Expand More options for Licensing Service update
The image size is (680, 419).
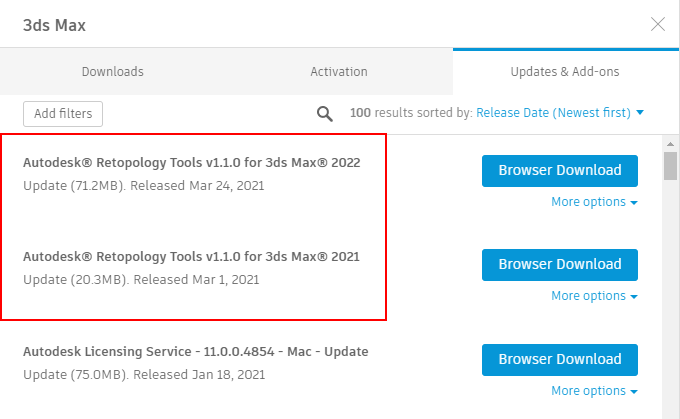(x=594, y=391)
